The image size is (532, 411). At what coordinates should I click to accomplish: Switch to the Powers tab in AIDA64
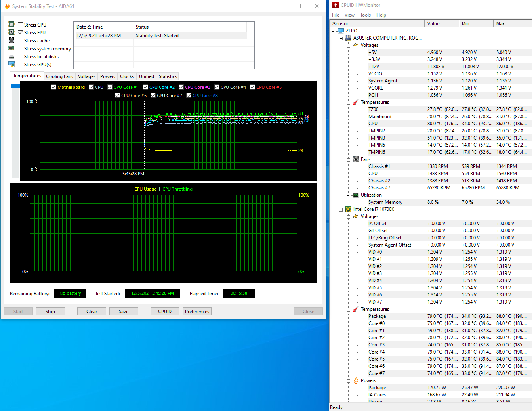(x=108, y=76)
